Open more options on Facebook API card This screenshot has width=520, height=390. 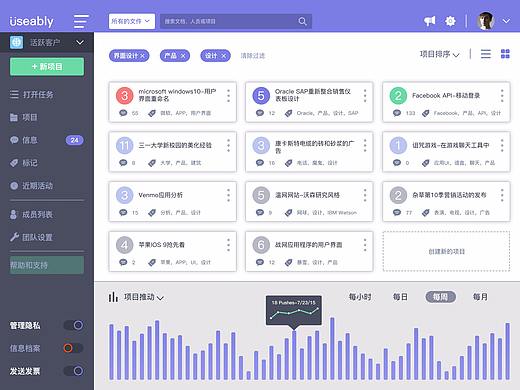(x=502, y=96)
